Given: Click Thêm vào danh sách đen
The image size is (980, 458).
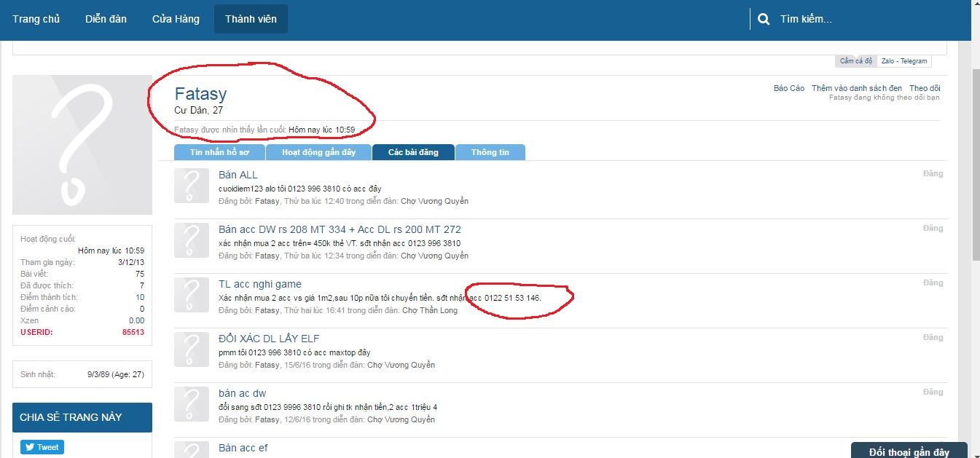Looking at the screenshot, I should [x=856, y=88].
